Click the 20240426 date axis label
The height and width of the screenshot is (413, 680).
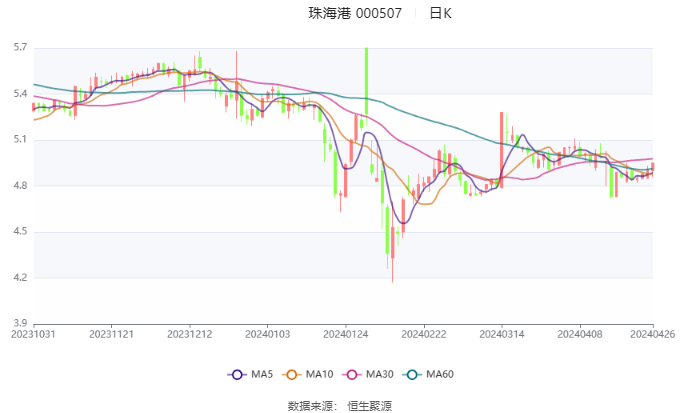coord(653,334)
